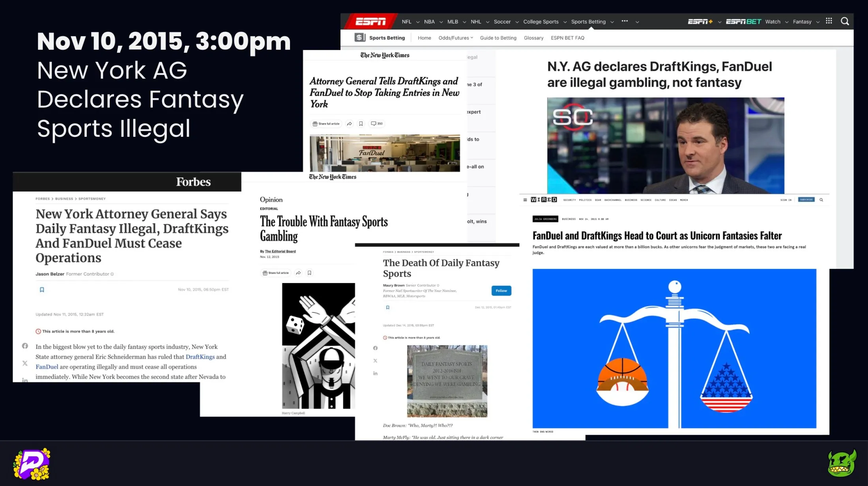This screenshot has width=868, height=486.
Task: Click the ESPN search magnifier icon
Action: coord(845,21)
